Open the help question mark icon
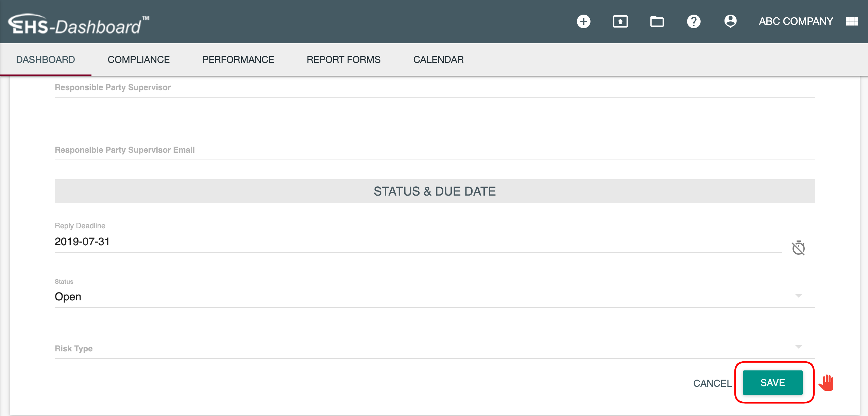The image size is (868, 416). point(694,21)
